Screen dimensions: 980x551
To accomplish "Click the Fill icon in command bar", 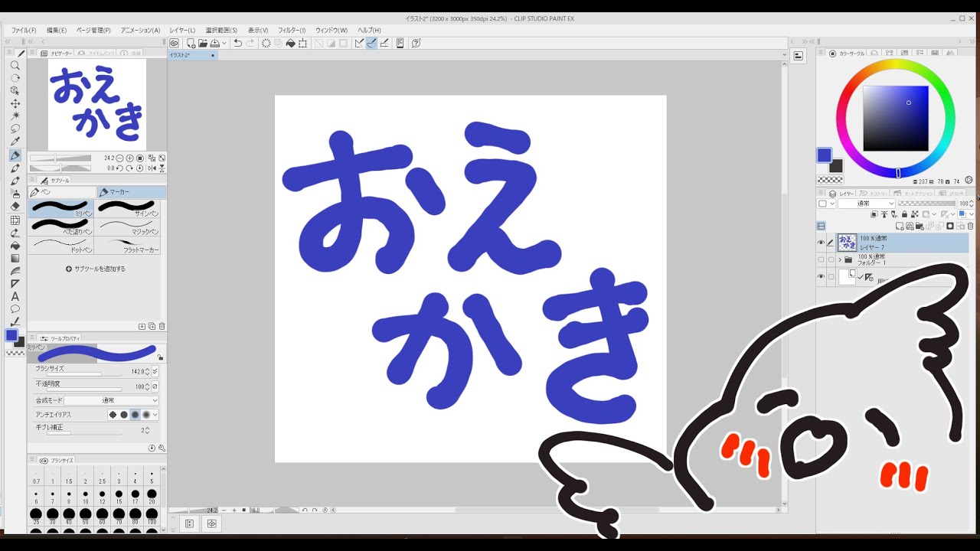I will pos(290,44).
